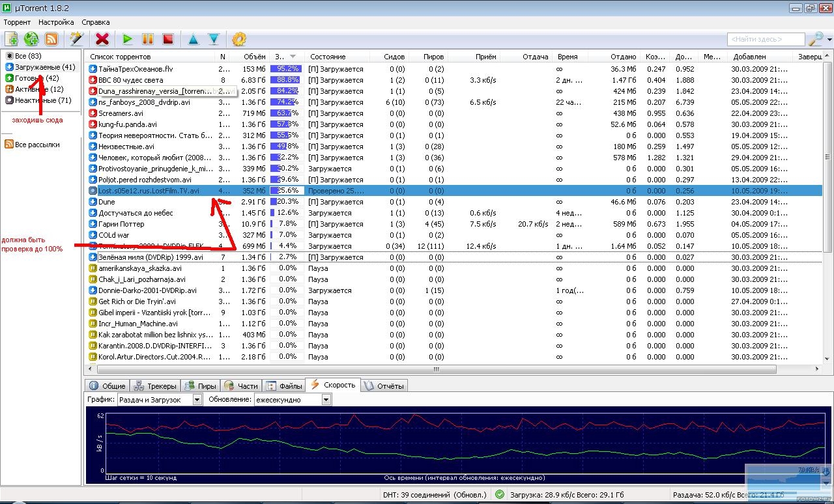The image size is (834, 504).
Task: Click the Add Torrent from URL icon
Action: pyautogui.click(x=31, y=39)
